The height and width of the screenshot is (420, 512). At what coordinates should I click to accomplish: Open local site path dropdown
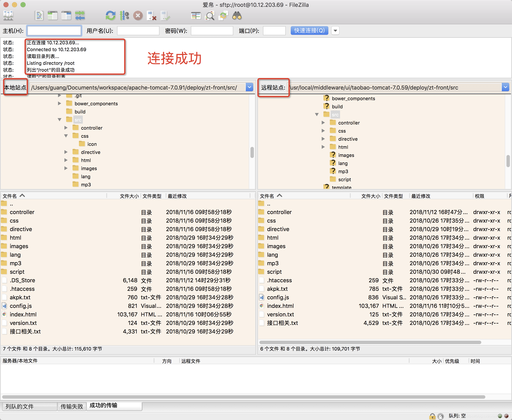[249, 87]
